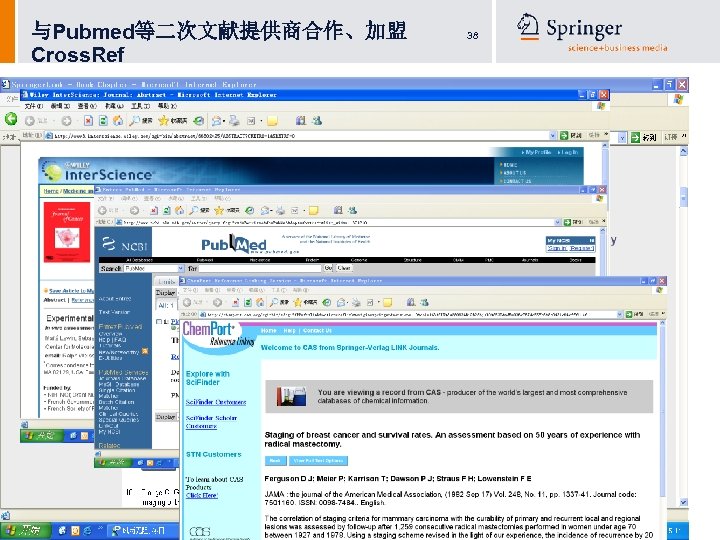Click the Refresh icon in Wiley window toolbar
The width and height of the screenshot is (720, 540).
pyautogui.click(x=103, y=121)
